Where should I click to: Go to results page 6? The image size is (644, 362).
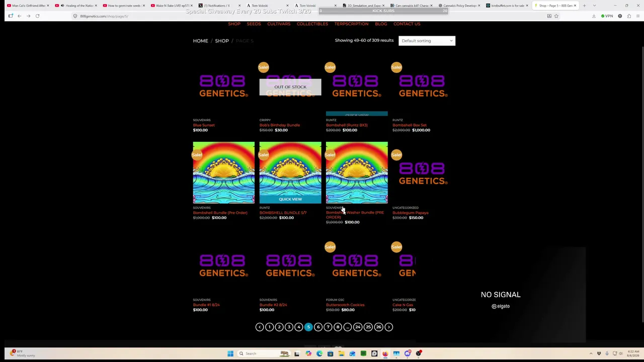click(x=318, y=327)
